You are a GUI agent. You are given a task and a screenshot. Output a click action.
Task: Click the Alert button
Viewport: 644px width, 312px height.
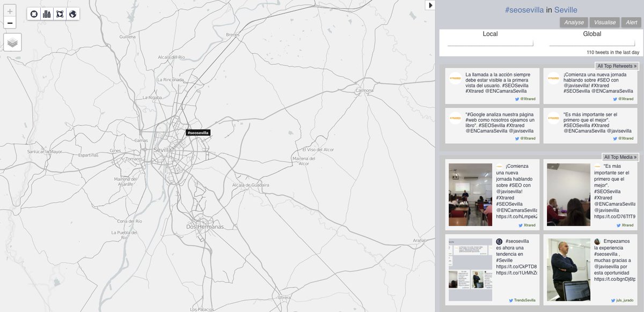(632, 23)
